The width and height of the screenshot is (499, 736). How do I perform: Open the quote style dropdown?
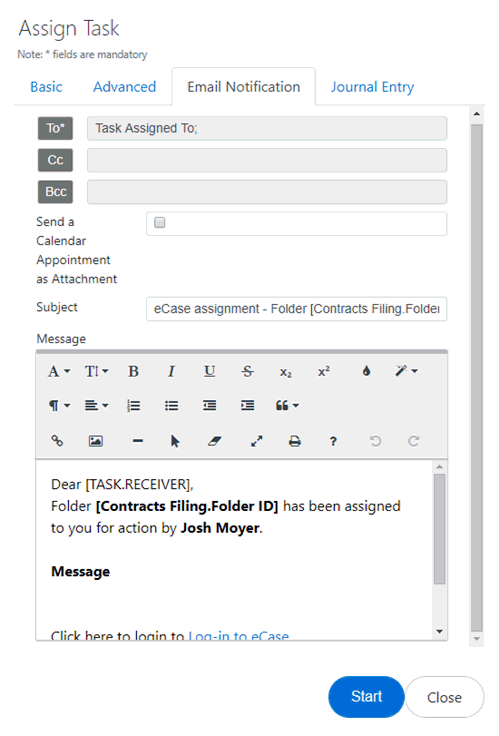(x=287, y=406)
